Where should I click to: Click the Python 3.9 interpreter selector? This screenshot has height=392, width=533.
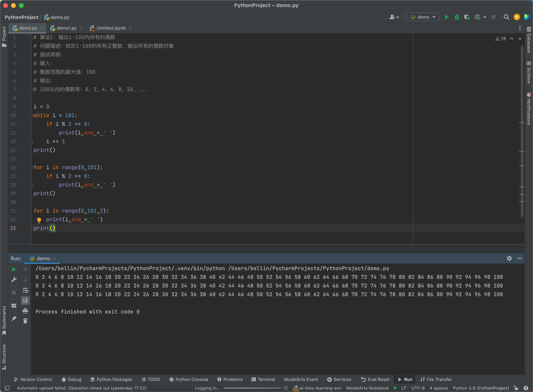click(481, 388)
